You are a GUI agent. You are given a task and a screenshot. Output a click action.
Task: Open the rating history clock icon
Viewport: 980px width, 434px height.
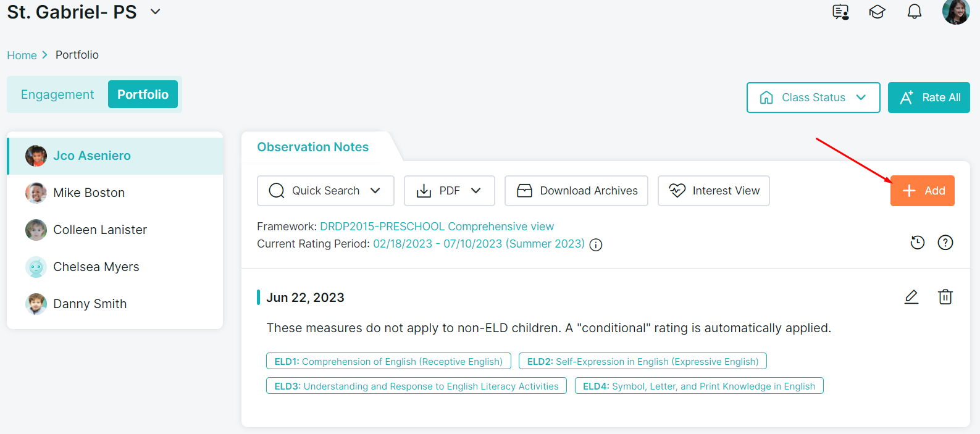click(x=918, y=243)
